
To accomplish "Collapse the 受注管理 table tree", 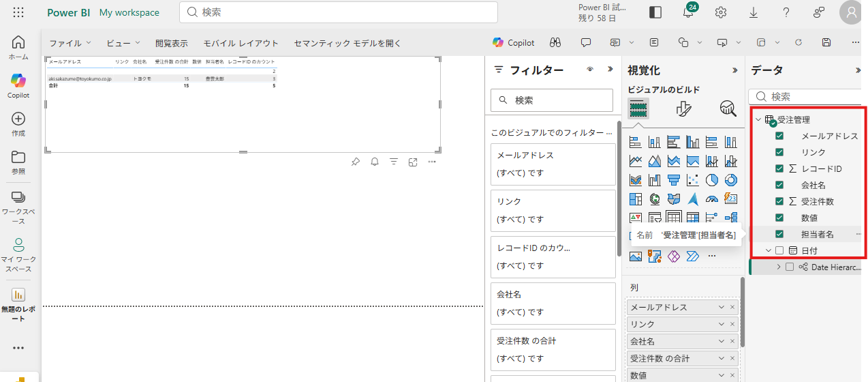I will [x=758, y=120].
